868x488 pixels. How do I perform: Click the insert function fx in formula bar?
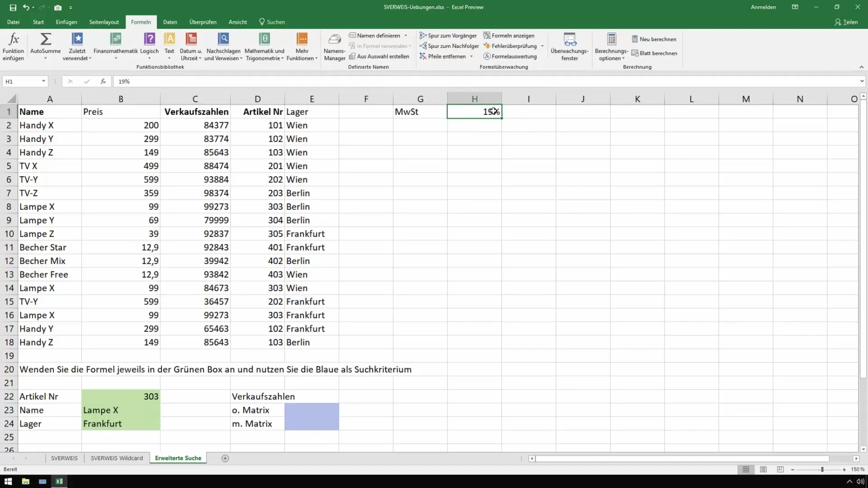pos(103,81)
